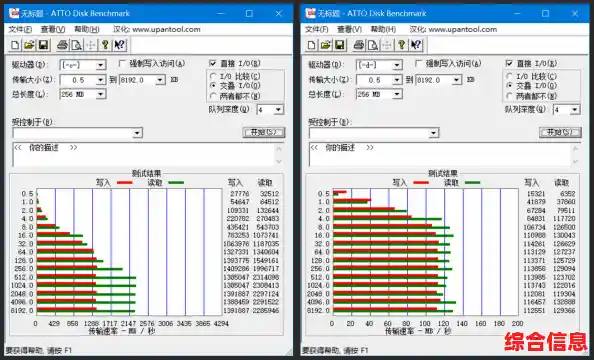Click context help arrow icon in right window
594x360 pixels.
tap(416, 45)
